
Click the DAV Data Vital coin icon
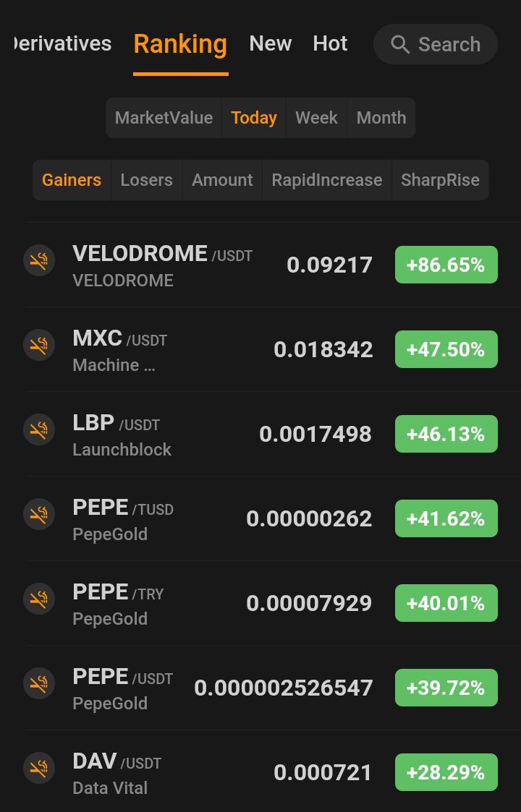(x=39, y=768)
